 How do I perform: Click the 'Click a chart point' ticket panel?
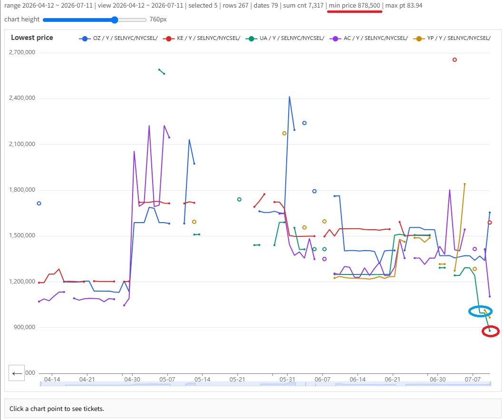252,409
